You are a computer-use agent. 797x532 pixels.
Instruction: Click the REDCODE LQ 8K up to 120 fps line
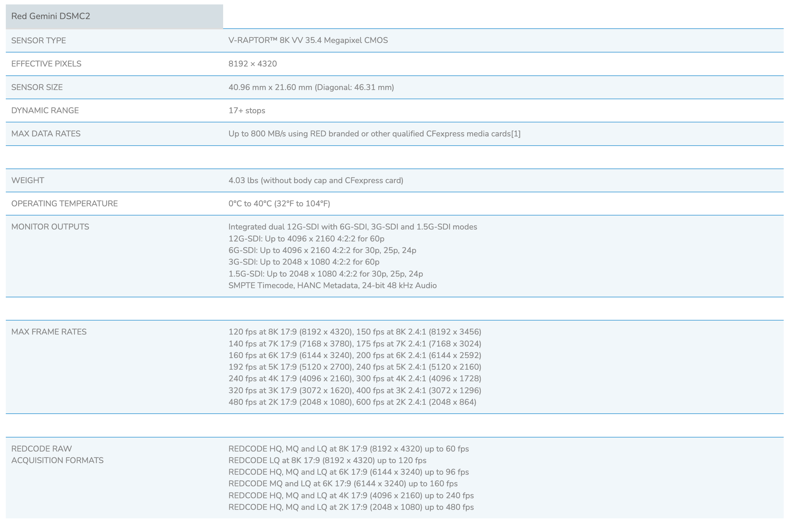click(328, 460)
